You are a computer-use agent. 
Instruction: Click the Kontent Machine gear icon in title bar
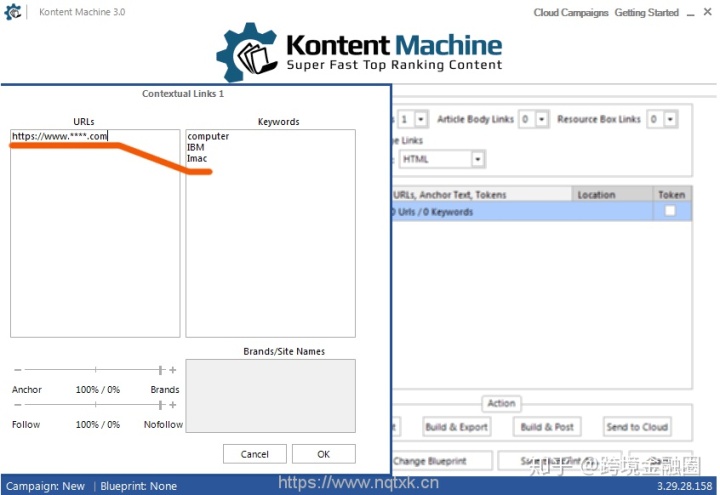click(13, 12)
